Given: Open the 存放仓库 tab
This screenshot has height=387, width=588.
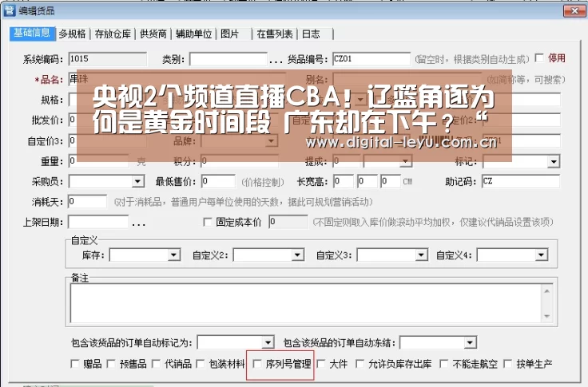Looking at the screenshot, I should click(113, 34).
